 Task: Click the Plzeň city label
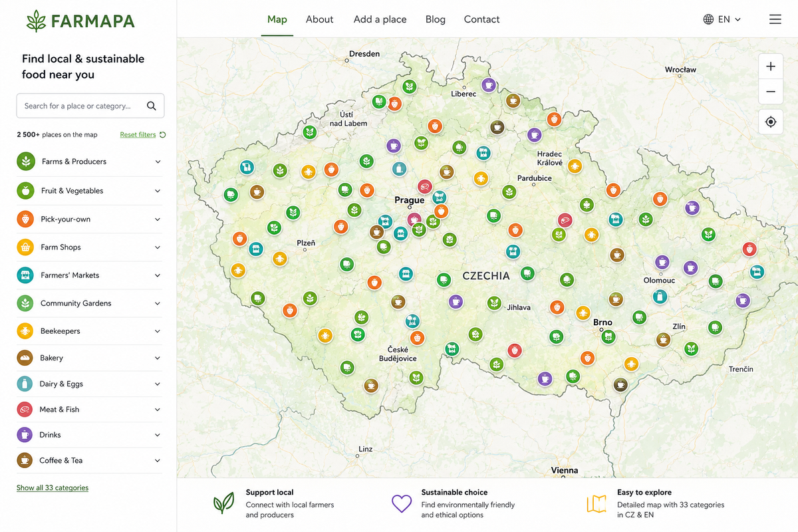[306, 243]
